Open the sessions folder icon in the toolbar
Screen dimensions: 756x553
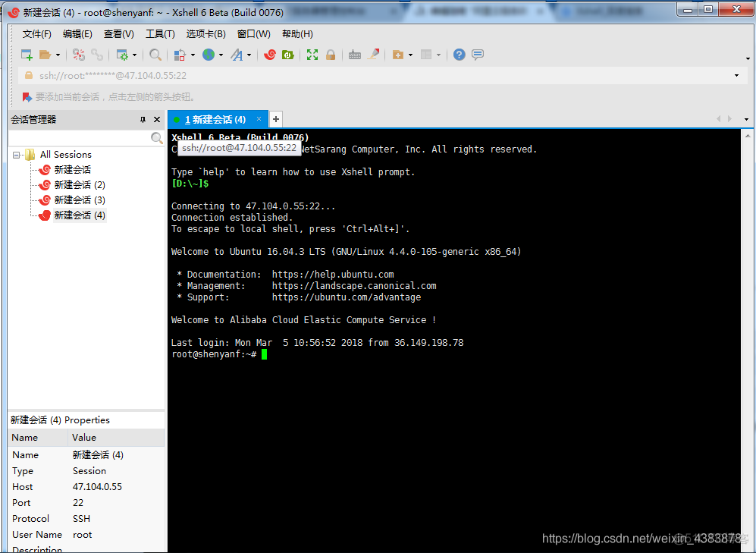click(x=45, y=55)
